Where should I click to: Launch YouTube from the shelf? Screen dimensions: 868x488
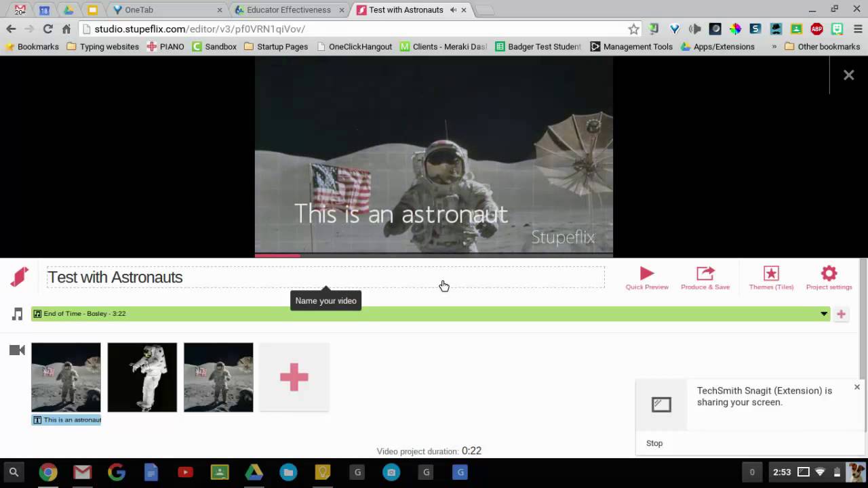click(185, 472)
